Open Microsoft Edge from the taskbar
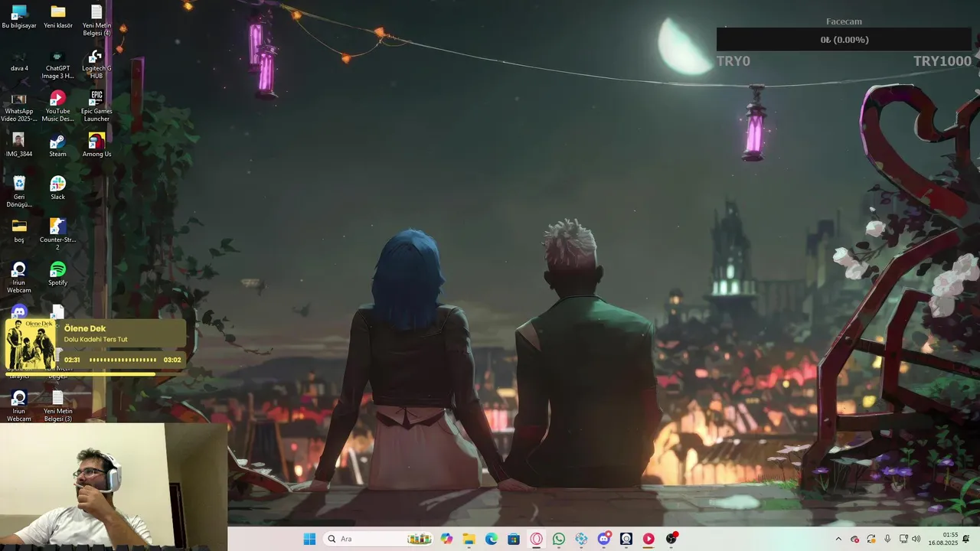 click(492, 539)
